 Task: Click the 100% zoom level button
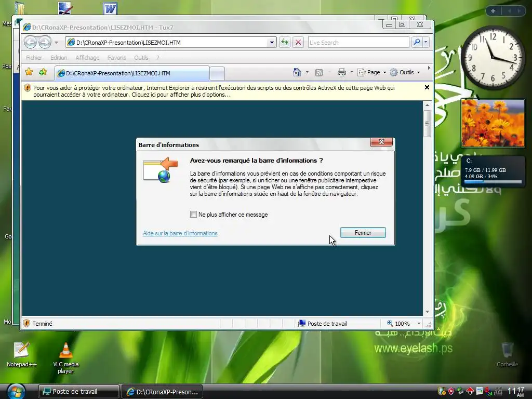[x=398, y=324]
